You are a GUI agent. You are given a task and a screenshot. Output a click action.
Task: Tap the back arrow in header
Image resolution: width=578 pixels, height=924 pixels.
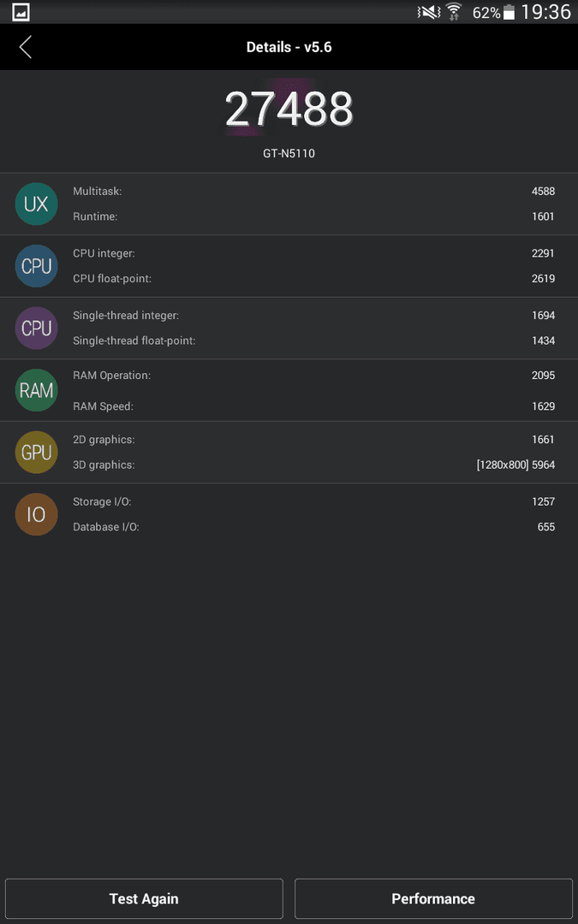[25, 47]
